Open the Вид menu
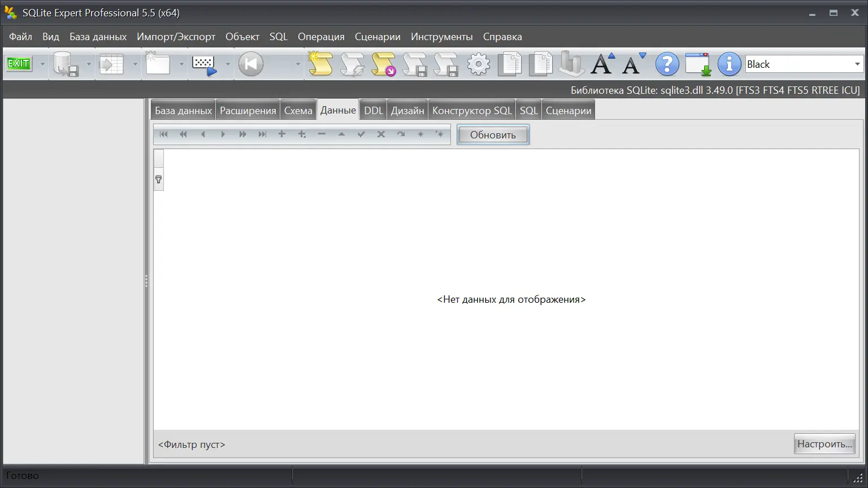Screen dimensions: 868x488 (51, 37)
